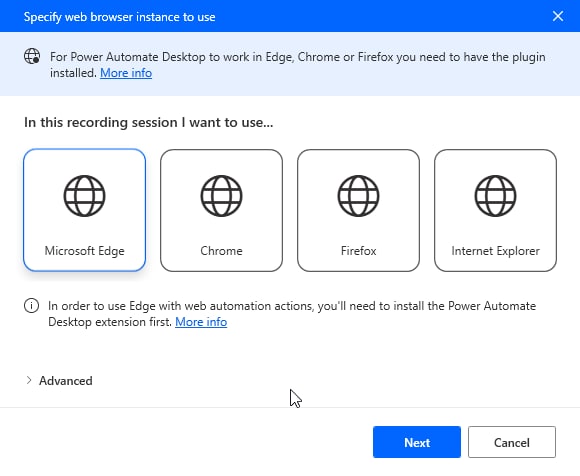
Task: Click the Microsoft Edge globe icon
Action: point(84,196)
